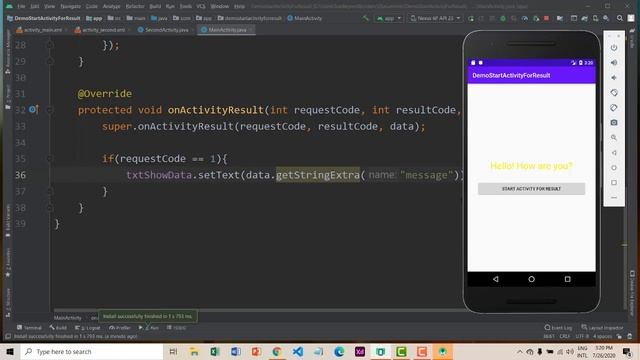Viewport: 640px width, 360px height.
Task: Open the Logcat tool window
Action: tap(87, 327)
